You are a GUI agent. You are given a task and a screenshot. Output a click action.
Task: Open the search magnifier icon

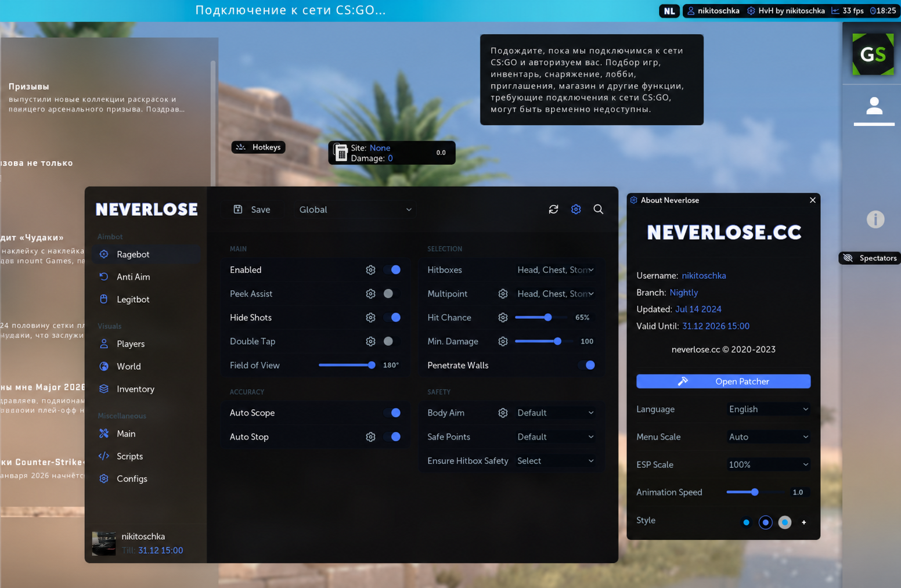(599, 210)
